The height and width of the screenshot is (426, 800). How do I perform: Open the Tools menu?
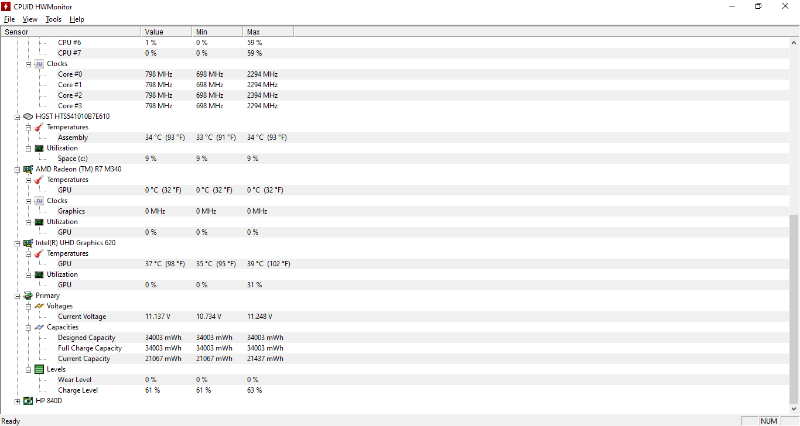click(x=54, y=19)
